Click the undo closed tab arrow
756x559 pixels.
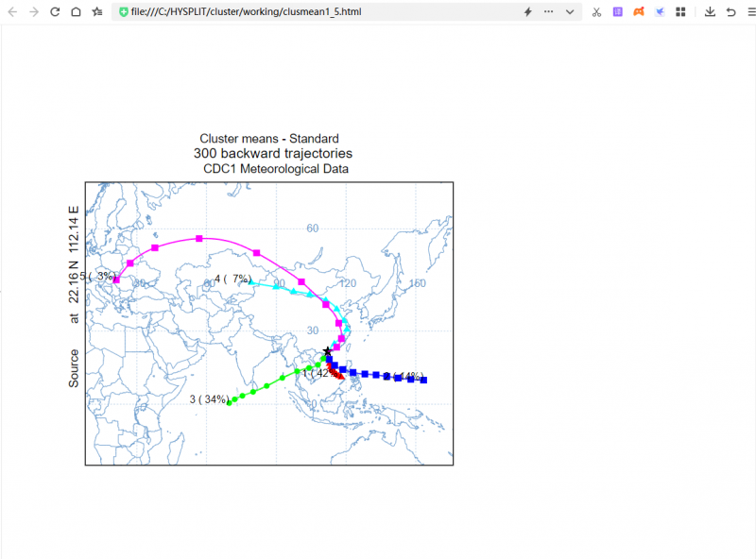(x=730, y=12)
